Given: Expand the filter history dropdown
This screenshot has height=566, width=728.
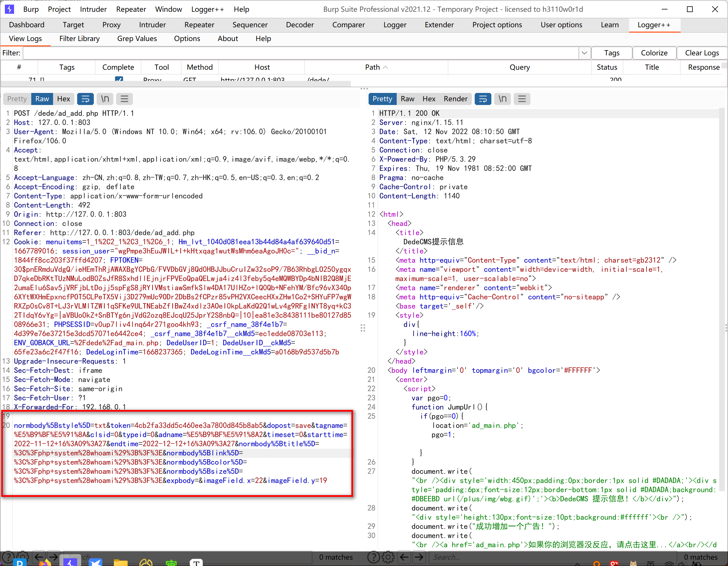Looking at the screenshot, I should tap(584, 53).
